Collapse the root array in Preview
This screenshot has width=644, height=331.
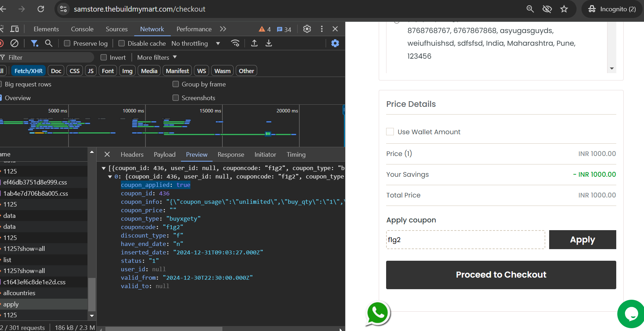coord(104,168)
